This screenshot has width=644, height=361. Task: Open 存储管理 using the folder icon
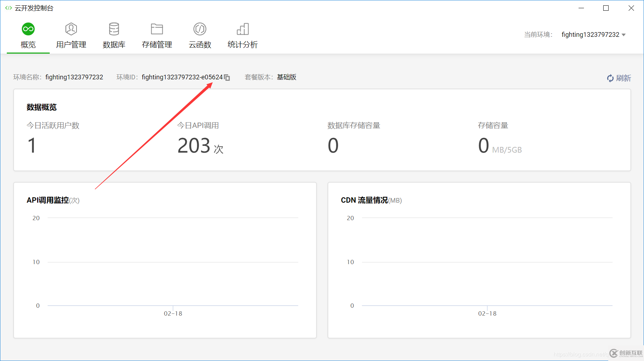pos(157,29)
